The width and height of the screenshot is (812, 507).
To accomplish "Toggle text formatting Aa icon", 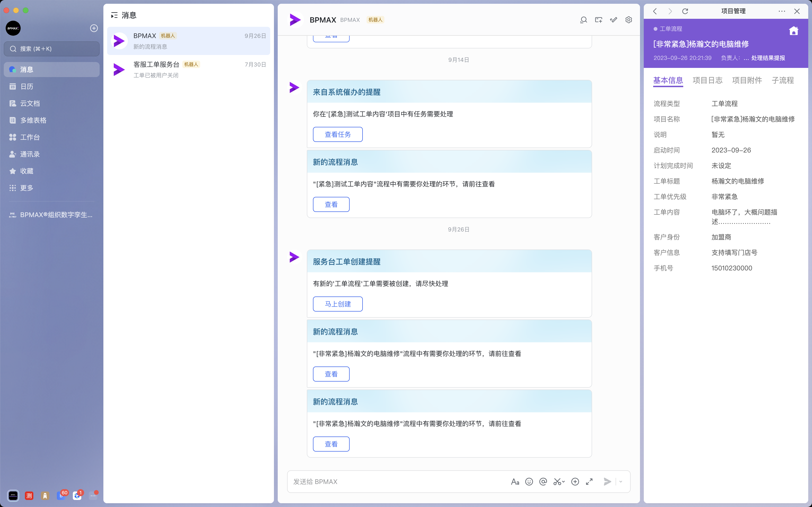I will pyautogui.click(x=515, y=482).
